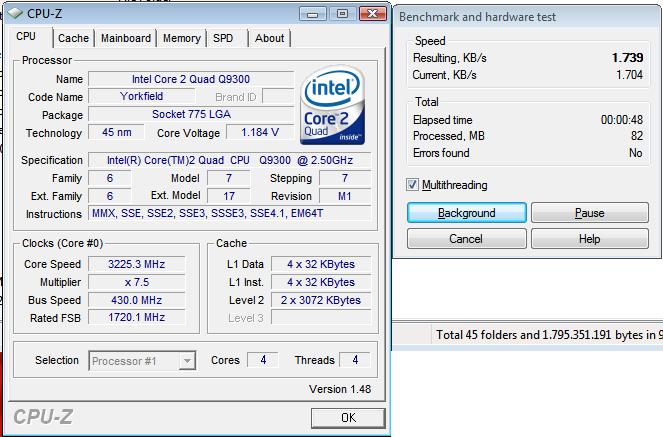Close the CPU-Z window

373,14
